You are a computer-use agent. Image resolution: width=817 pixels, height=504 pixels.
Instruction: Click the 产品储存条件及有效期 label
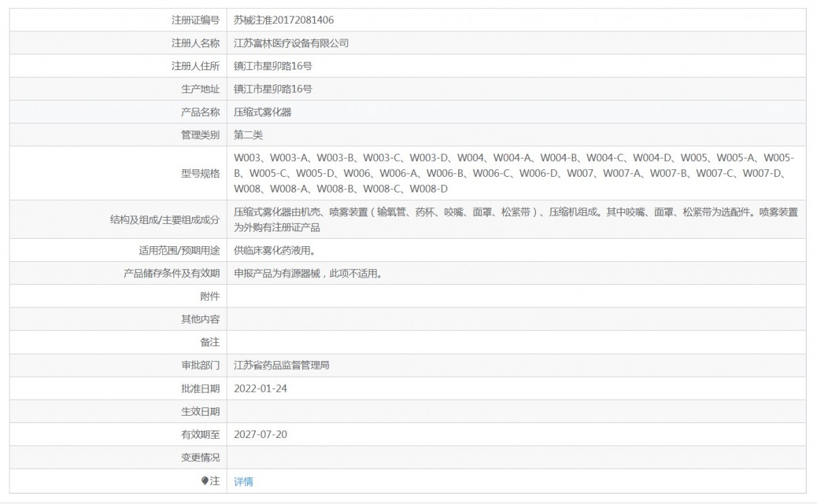(x=172, y=273)
